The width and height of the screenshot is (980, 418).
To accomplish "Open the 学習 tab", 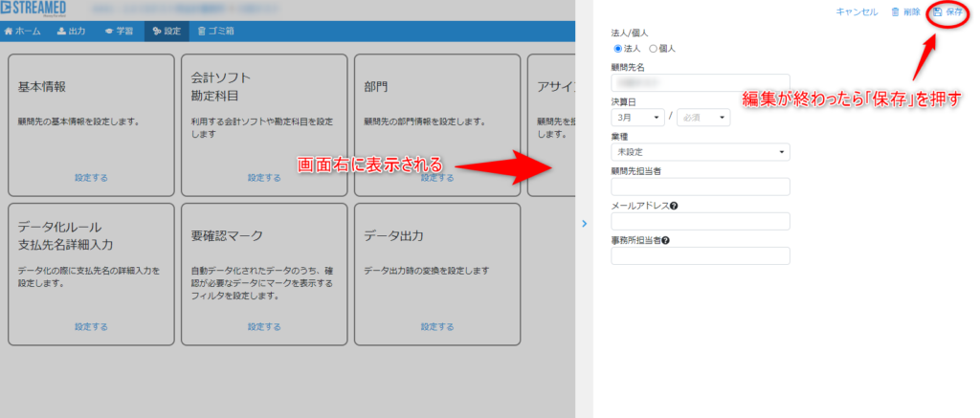I will point(120,32).
